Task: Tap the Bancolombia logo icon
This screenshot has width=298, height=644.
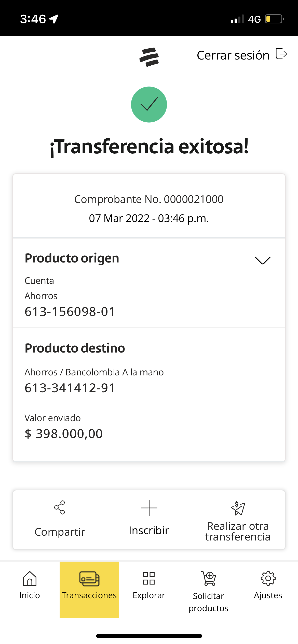Action: coord(149,57)
